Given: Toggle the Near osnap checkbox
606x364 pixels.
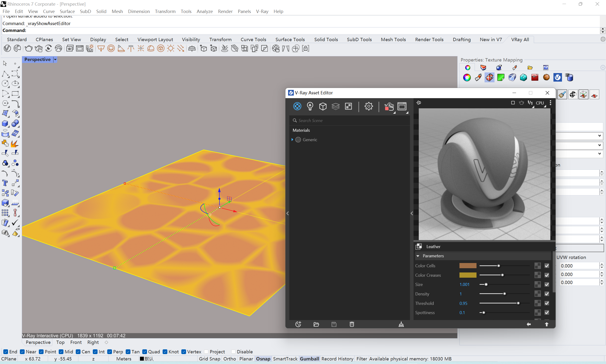Looking at the screenshot, I should tap(22, 351).
